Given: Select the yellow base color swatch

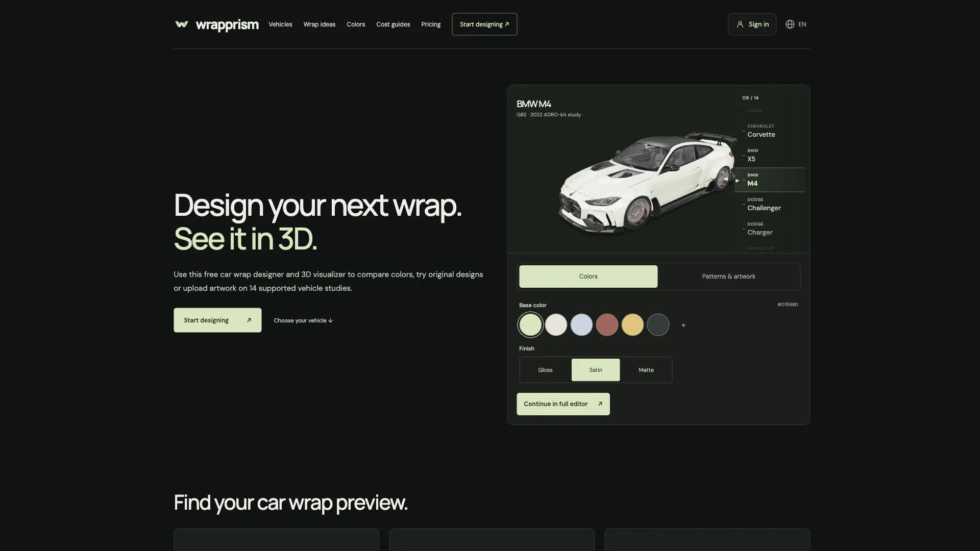Looking at the screenshot, I should pyautogui.click(x=632, y=325).
